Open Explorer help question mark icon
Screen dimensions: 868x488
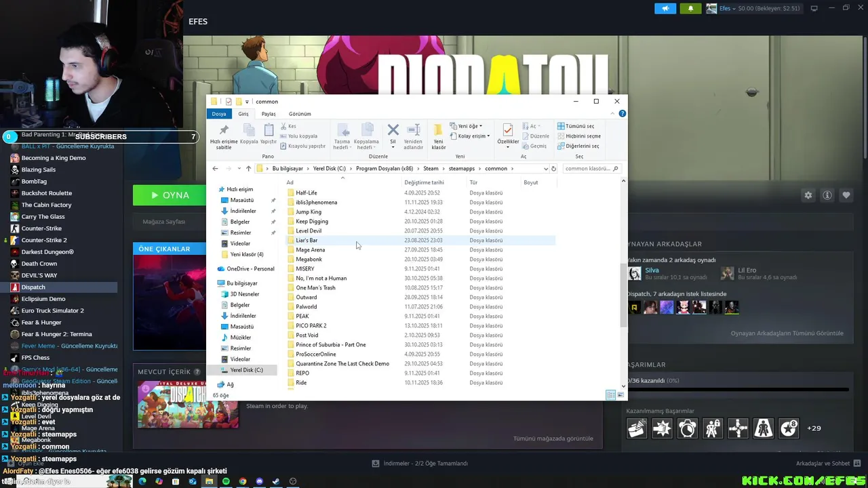tap(623, 114)
